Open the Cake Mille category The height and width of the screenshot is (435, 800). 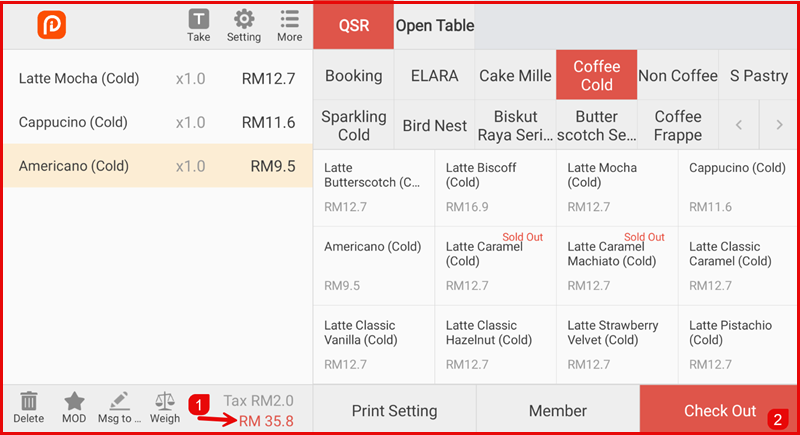click(515, 76)
